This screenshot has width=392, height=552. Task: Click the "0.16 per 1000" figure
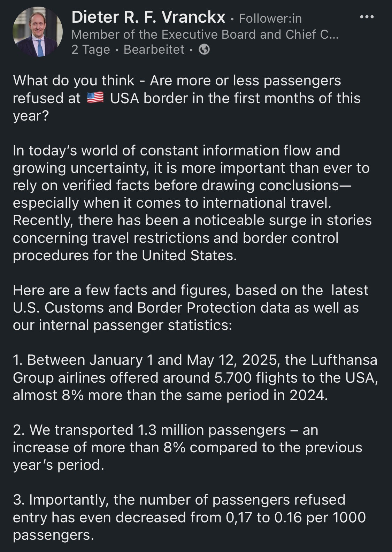click(x=320, y=517)
